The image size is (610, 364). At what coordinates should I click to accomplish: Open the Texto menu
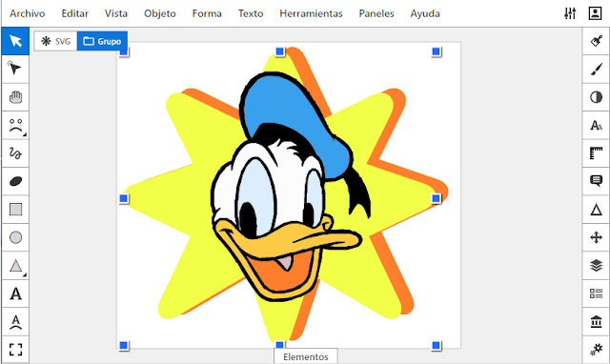251,13
